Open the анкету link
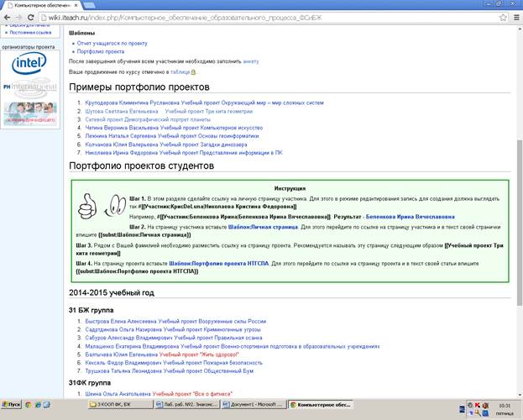The image size is (523, 420). point(251,61)
